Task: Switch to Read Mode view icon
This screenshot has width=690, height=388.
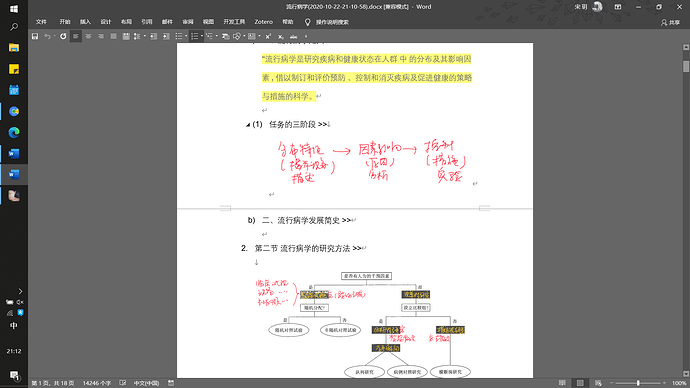Action: tap(562, 383)
